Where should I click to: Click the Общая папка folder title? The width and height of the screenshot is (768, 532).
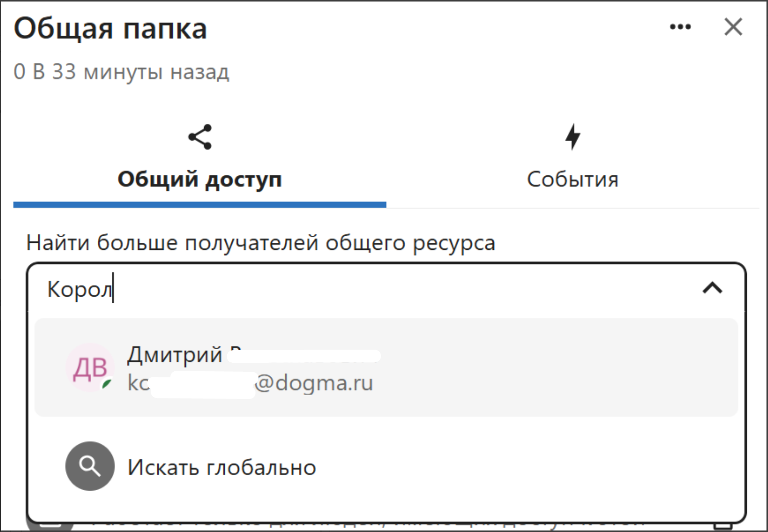(110, 29)
